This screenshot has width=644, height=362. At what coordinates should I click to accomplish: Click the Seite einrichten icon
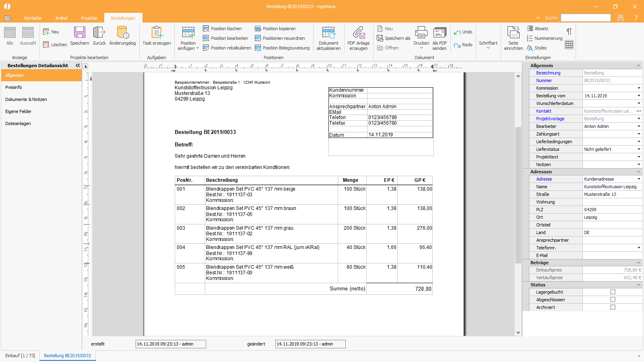pos(513,33)
